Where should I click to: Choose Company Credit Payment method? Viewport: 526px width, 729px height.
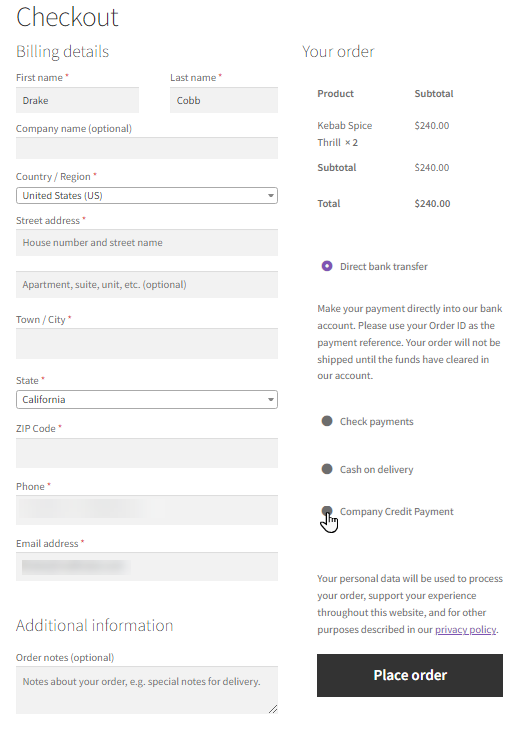327,511
